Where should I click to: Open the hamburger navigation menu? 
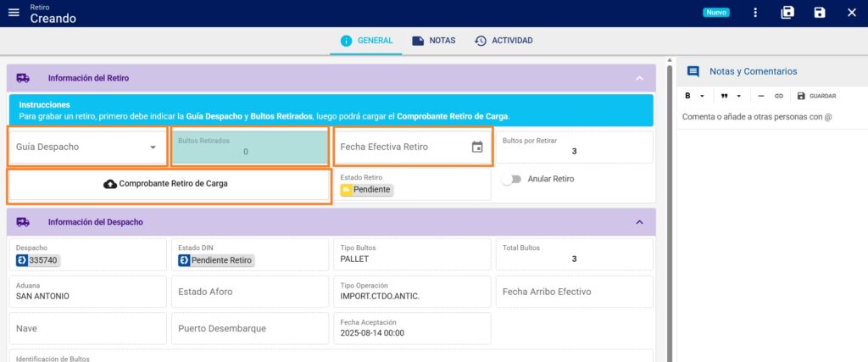pos(14,13)
